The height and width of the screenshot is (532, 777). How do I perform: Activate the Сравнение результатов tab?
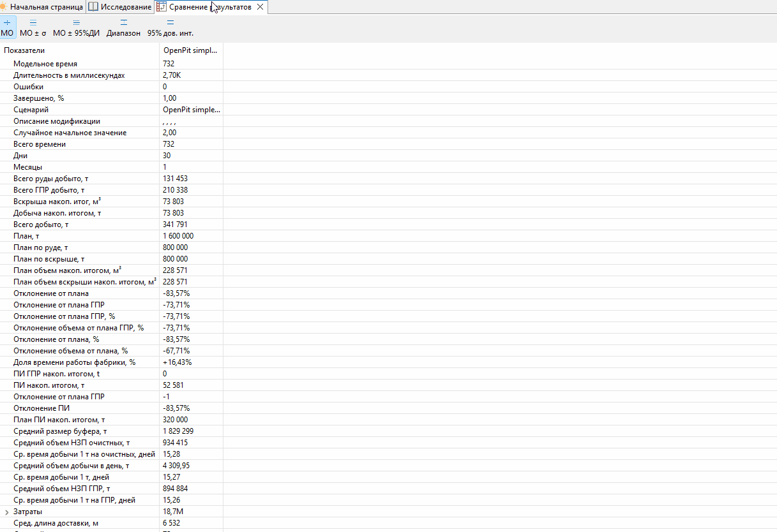click(210, 7)
